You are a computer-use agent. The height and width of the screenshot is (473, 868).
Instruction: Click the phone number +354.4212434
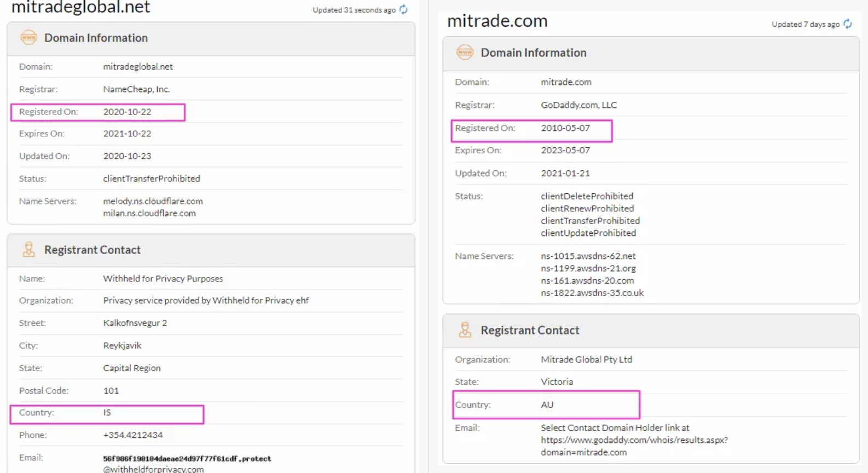point(133,435)
